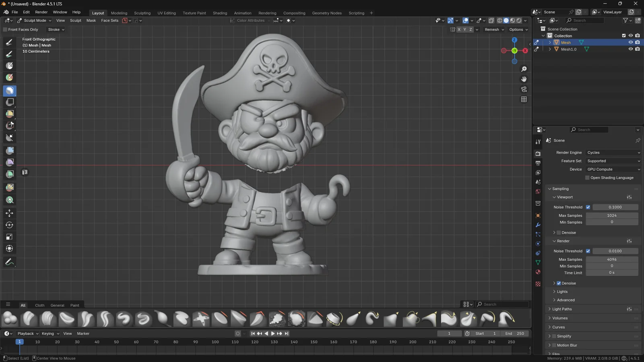The height and width of the screenshot is (362, 644).
Task: Switch orthographic/perspective with the grid icon
Action: coord(524,99)
